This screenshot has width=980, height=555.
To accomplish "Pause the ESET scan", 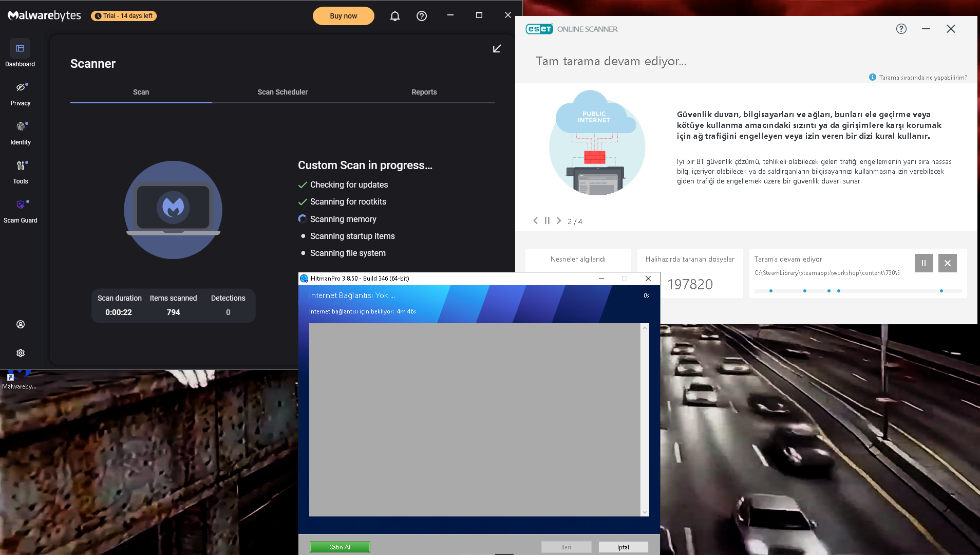I will tap(924, 263).
